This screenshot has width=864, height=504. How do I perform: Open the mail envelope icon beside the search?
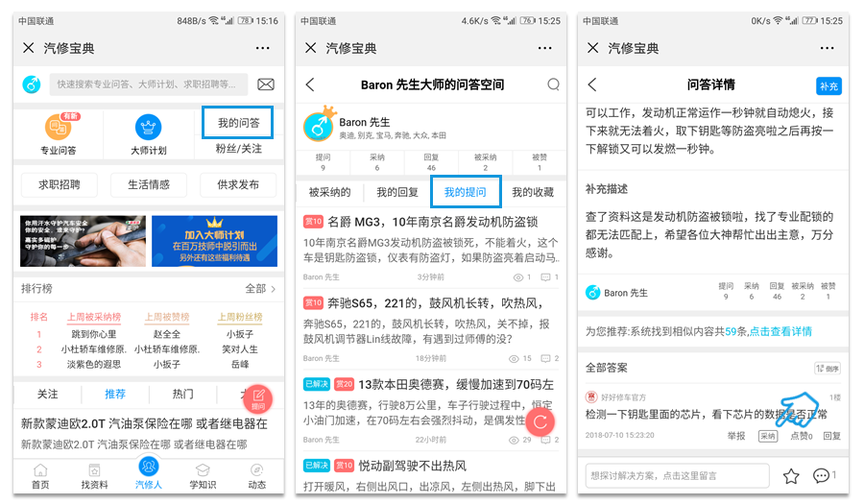tap(266, 84)
